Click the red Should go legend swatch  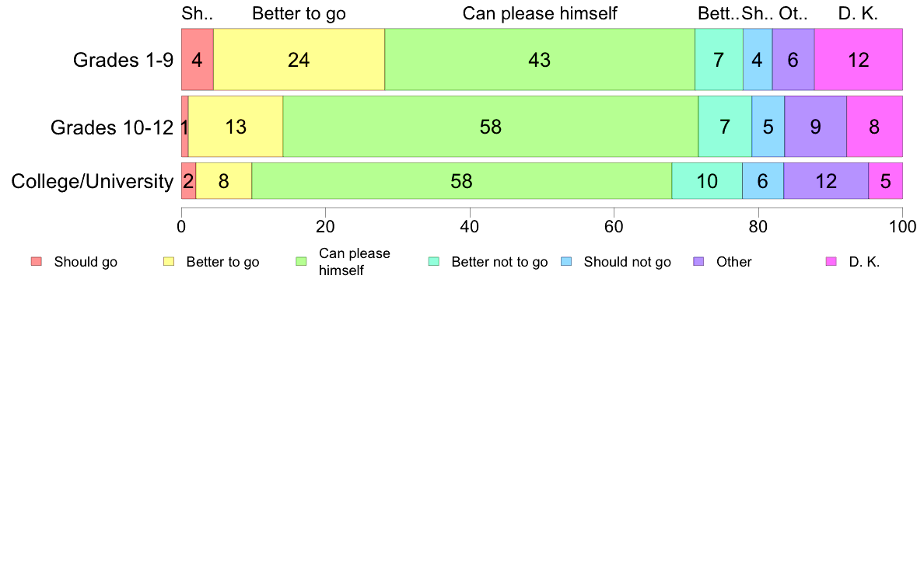coord(37,262)
